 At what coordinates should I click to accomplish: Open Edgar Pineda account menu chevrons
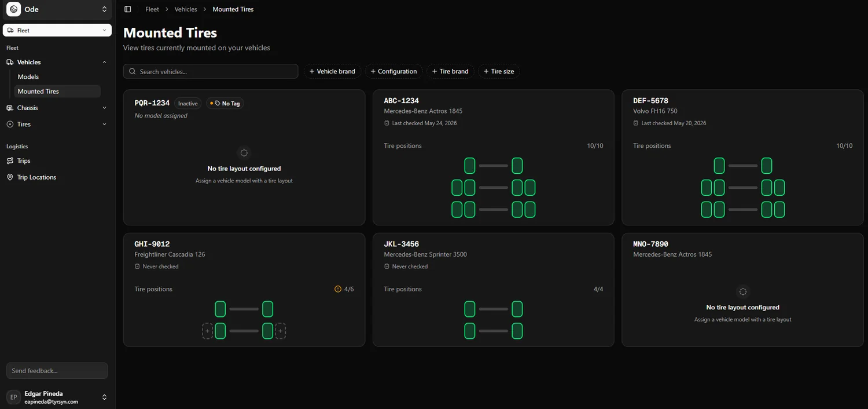pyautogui.click(x=104, y=397)
